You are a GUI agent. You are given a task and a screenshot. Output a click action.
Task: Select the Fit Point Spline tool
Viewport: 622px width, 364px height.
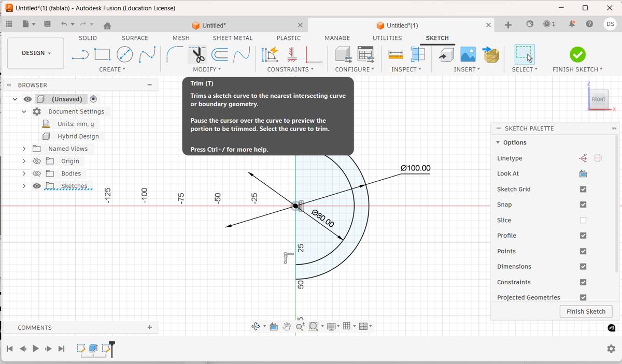pos(147,54)
